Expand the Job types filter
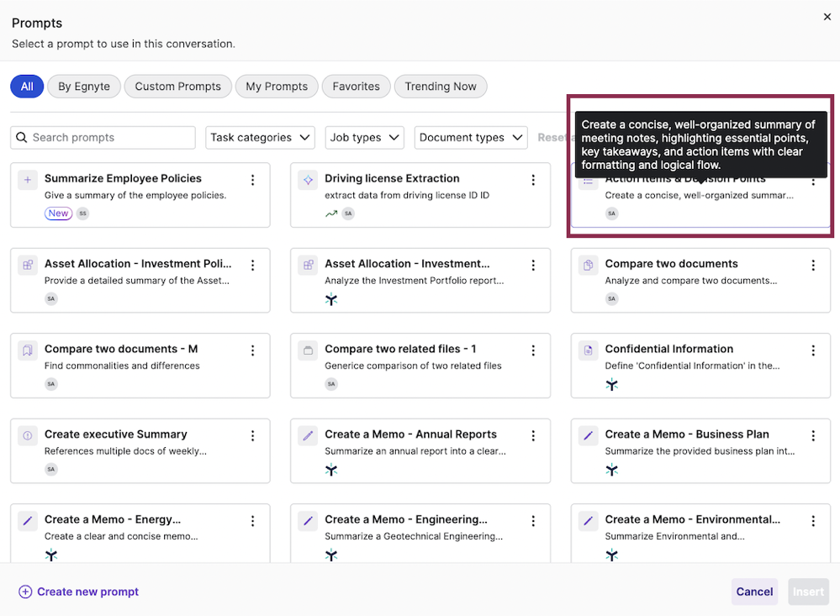The width and height of the screenshot is (840, 616). click(x=364, y=137)
